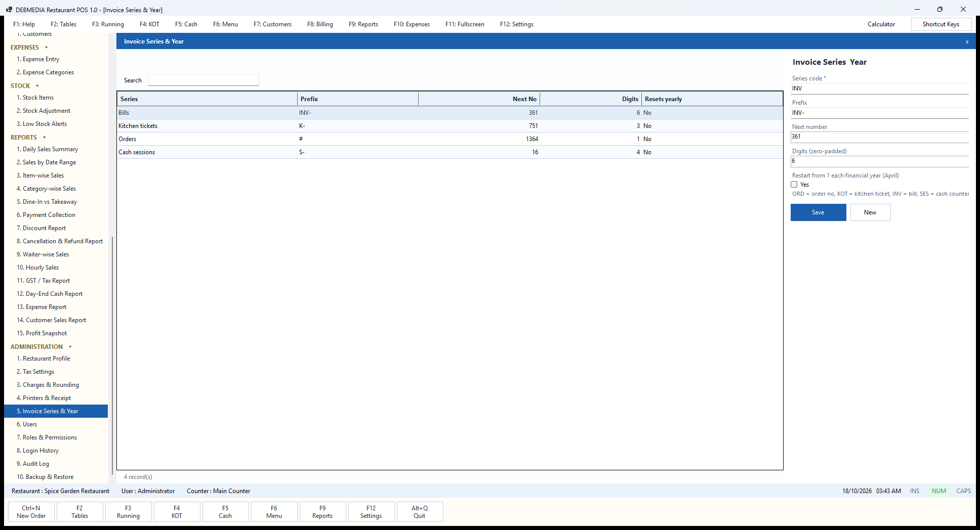Click the Ctrl+N New Order button

31,512
